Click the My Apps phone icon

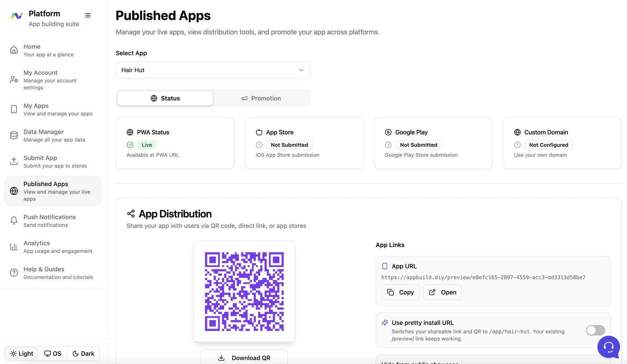click(14, 109)
